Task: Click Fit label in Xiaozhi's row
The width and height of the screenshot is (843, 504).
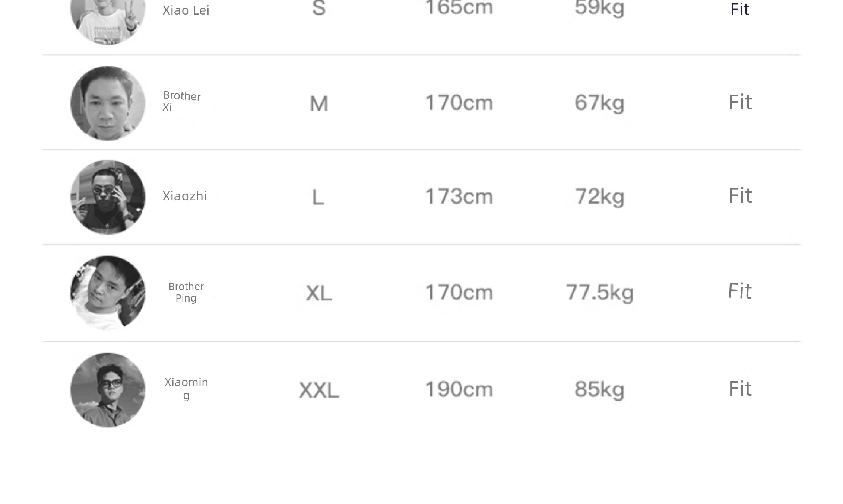Action: coord(740,195)
